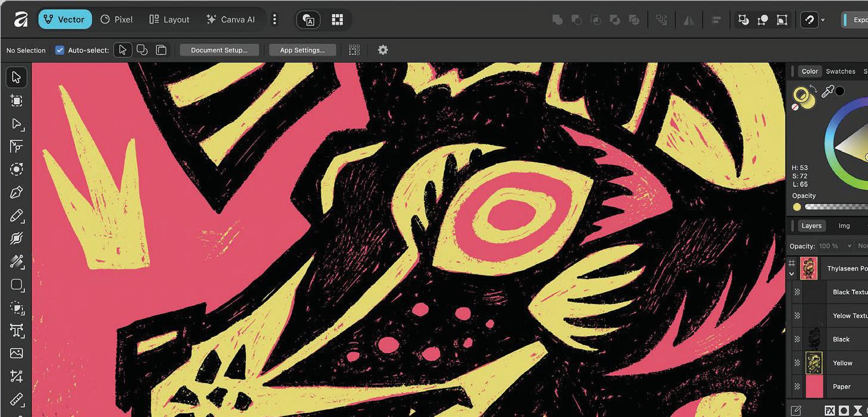Toggle auto-select arrow mode button
This screenshot has height=417, width=868.
coord(122,50)
